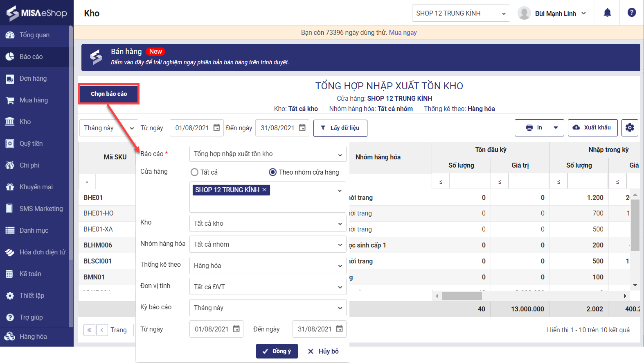Go to first page of results
644x363 pixels.
[x=89, y=330]
